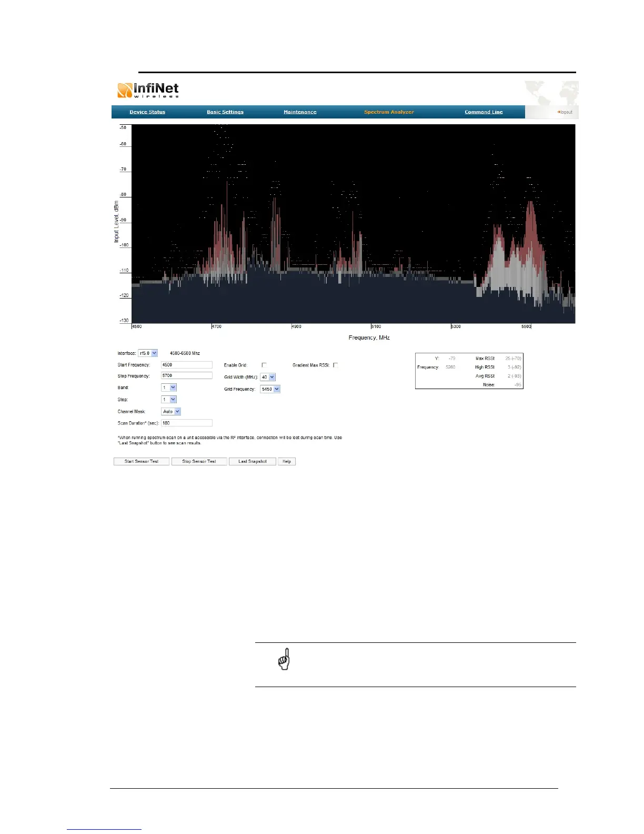Click the pointing-hand note icon
Image resolution: width=644 pixels, height=834 pixels.
click(284, 659)
